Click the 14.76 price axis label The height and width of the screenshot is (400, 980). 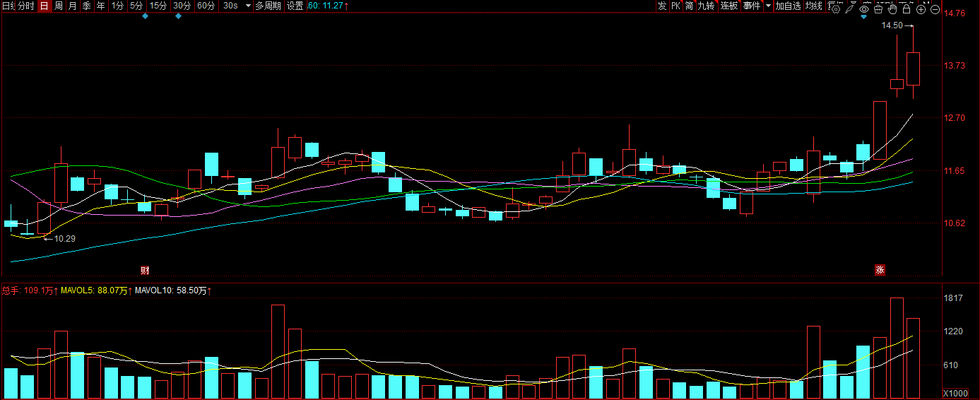(955, 13)
